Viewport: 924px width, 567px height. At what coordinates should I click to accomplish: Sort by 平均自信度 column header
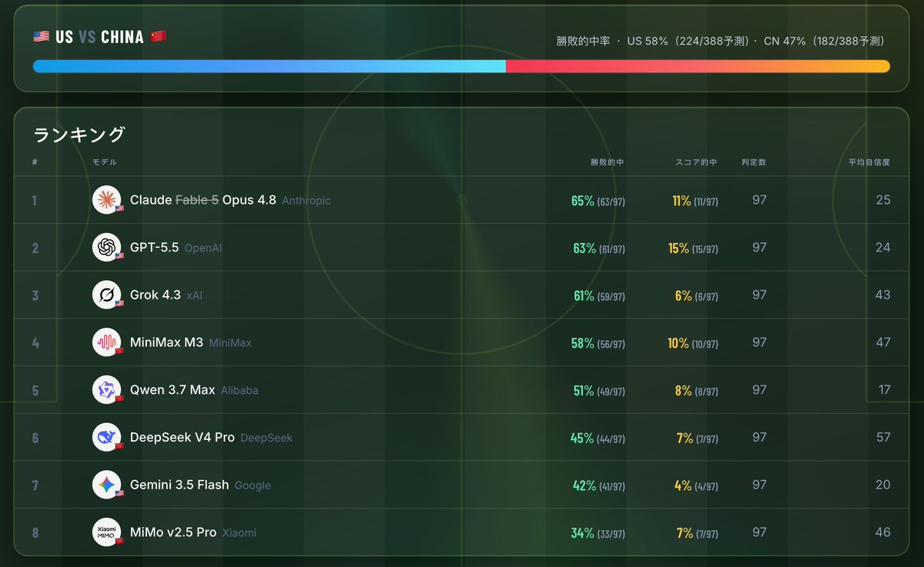(x=869, y=162)
